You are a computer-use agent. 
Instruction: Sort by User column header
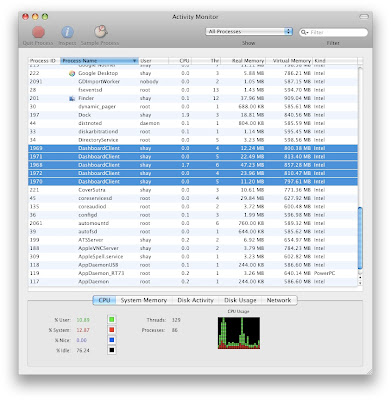coord(153,61)
